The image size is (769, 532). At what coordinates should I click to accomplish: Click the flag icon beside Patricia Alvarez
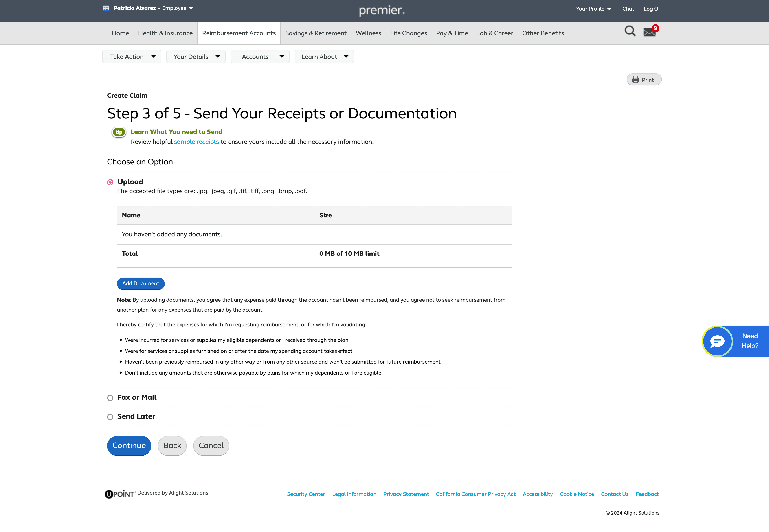[106, 8]
